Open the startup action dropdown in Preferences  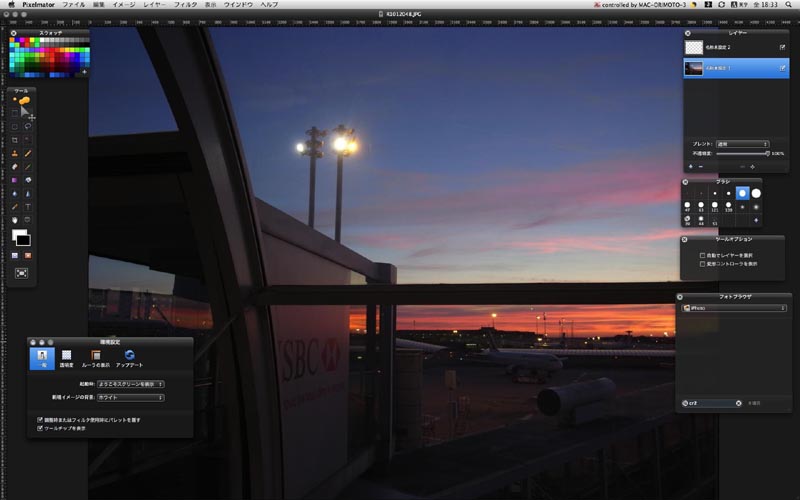[131, 384]
